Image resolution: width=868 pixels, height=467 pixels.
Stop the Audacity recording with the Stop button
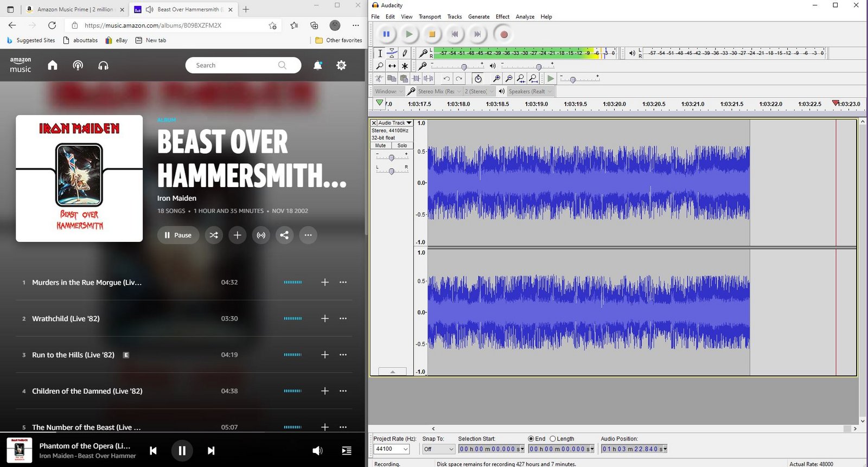(x=432, y=34)
